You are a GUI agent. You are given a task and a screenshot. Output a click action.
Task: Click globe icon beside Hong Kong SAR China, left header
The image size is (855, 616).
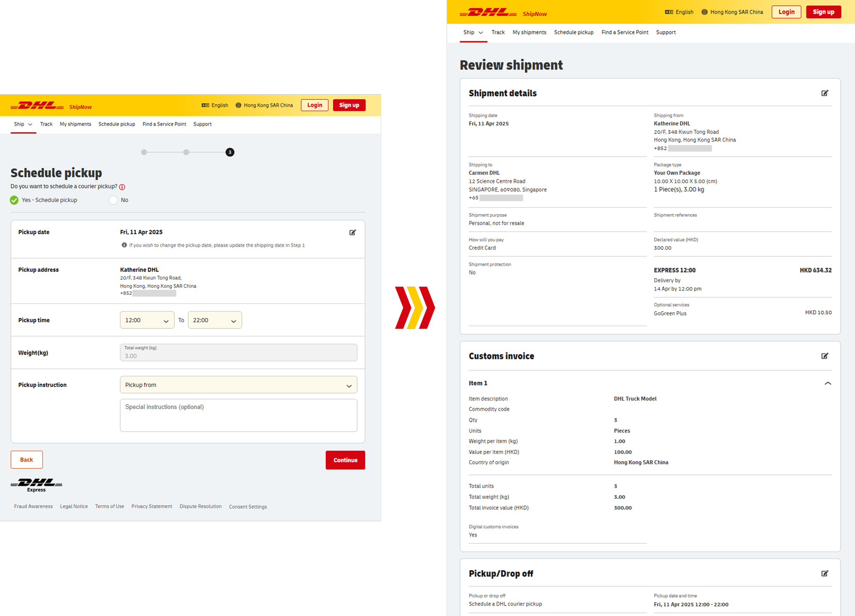point(238,105)
